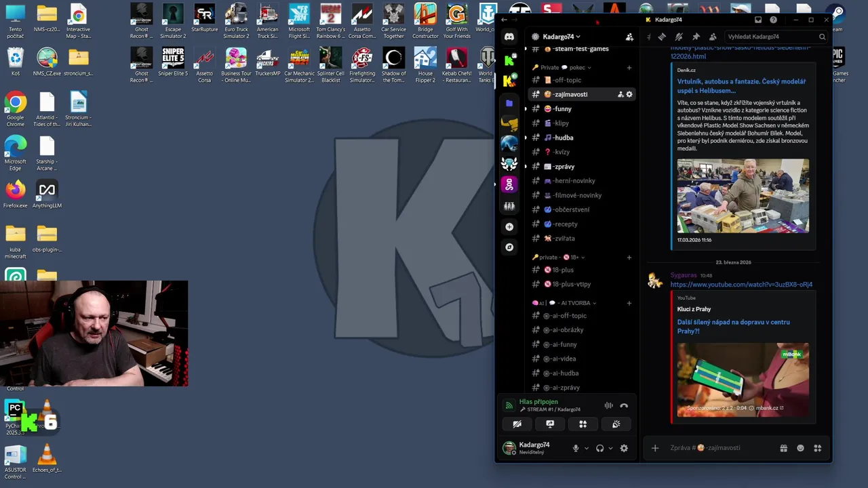Open soundboard button in voice panel

click(x=616, y=424)
